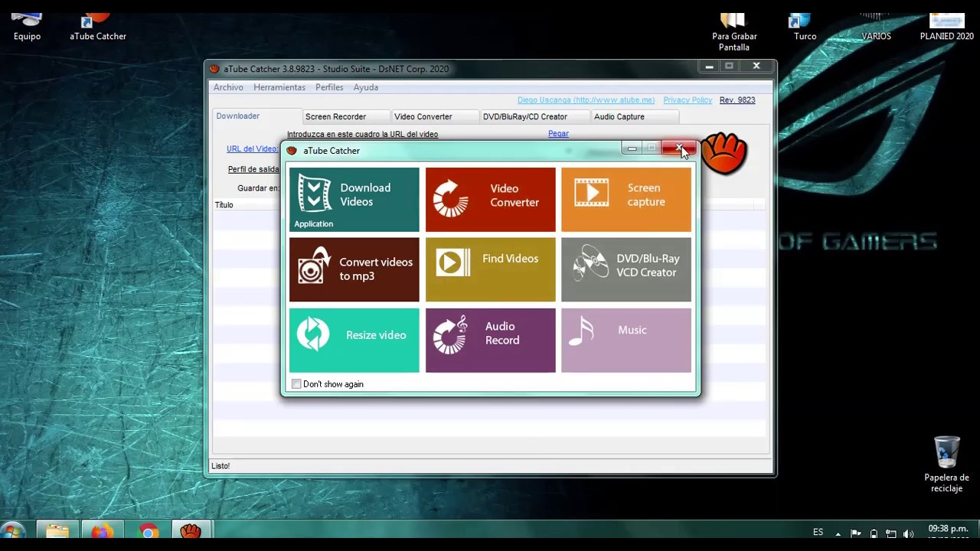Screen dimensions: 980x551
Task: Enable the Don't show again checkbox
Action: [x=296, y=384]
